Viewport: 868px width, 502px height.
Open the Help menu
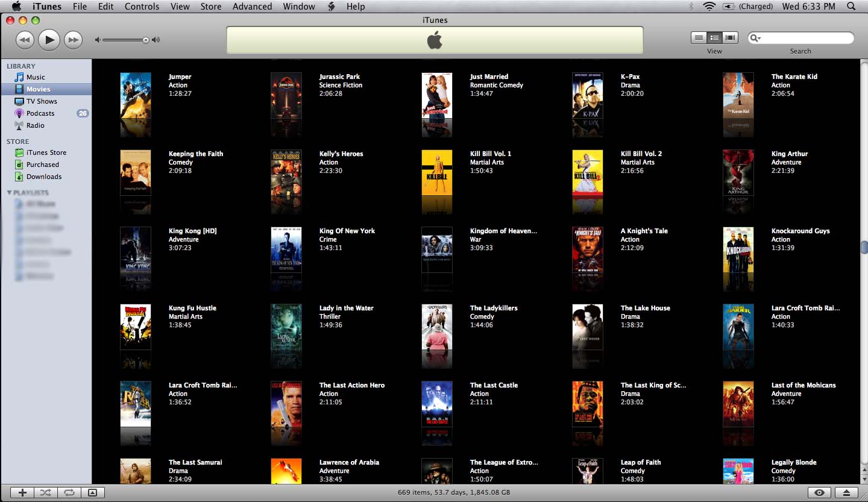click(x=356, y=6)
